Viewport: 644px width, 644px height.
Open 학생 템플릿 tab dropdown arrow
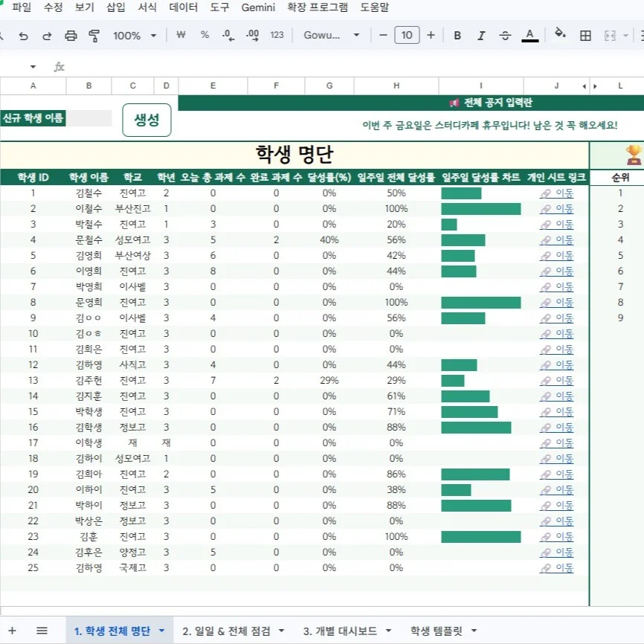[x=474, y=631]
